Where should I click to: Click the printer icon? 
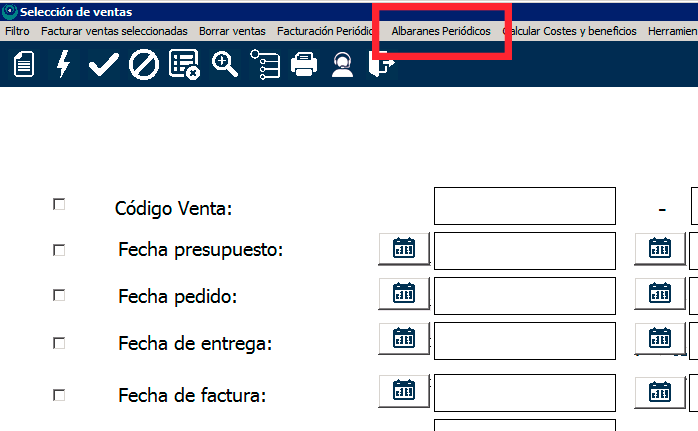point(304,66)
